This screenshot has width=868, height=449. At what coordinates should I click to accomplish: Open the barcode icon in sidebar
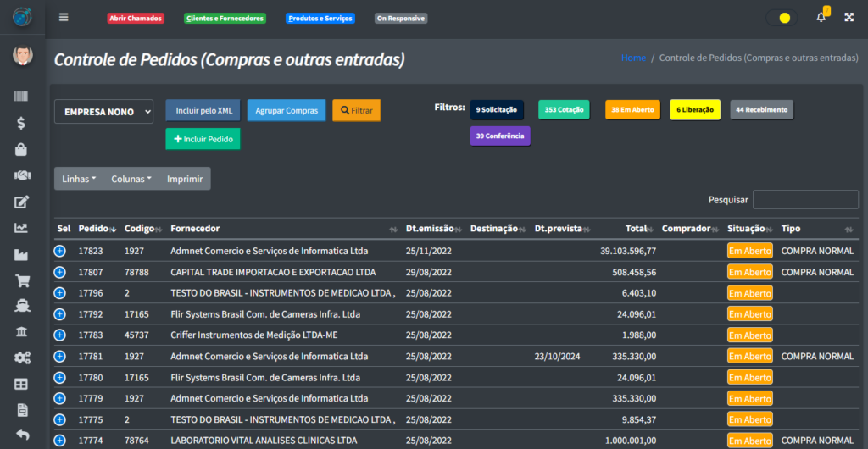coord(22,97)
